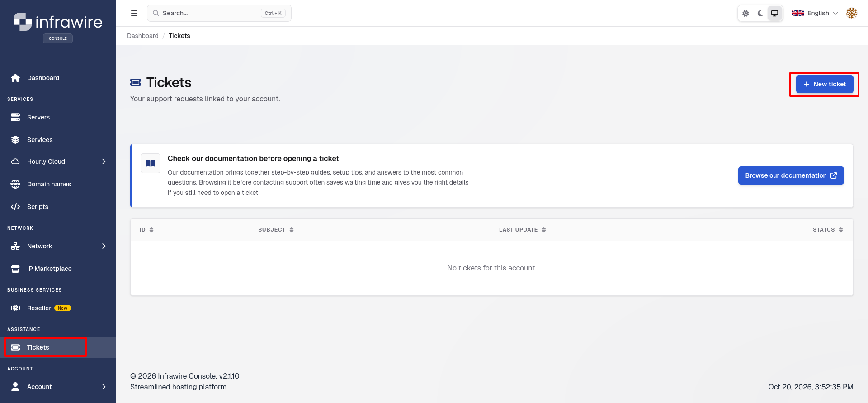The width and height of the screenshot is (868, 403).
Task: Sort tickets by Status column
Action: pyautogui.click(x=828, y=230)
